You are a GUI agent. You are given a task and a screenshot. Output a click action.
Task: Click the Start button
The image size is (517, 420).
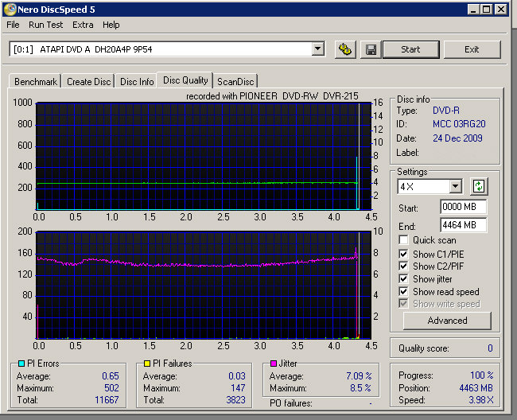[x=411, y=50]
